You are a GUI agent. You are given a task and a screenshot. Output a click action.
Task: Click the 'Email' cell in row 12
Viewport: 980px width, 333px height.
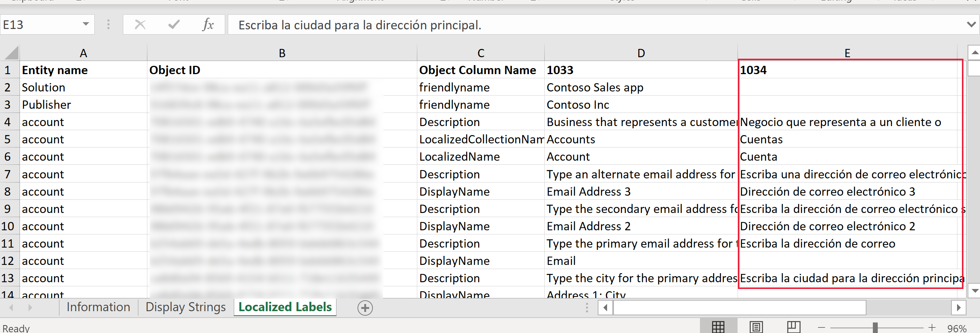tap(641, 261)
